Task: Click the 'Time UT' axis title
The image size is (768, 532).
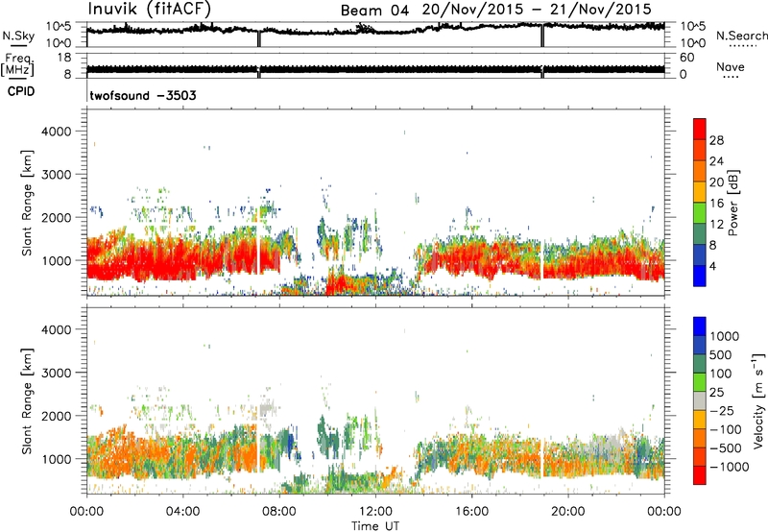Action: coord(375,526)
